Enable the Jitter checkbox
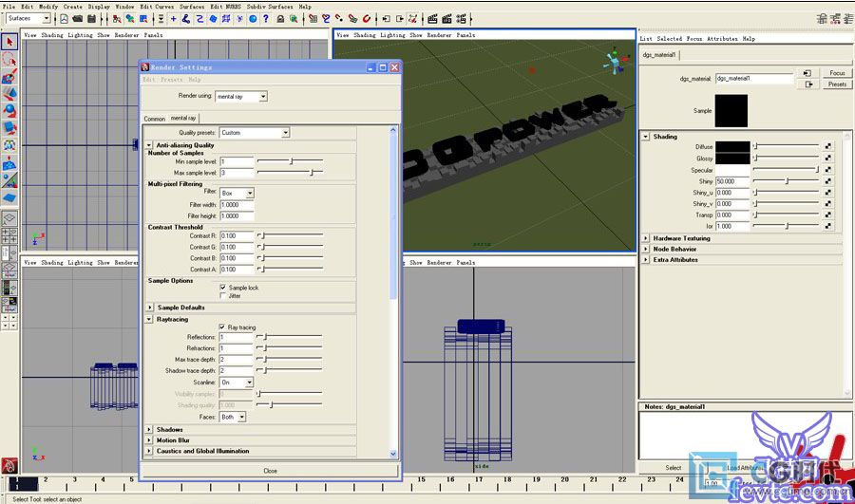The height and width of the screenshot is (504, 855). pos(223,295)
